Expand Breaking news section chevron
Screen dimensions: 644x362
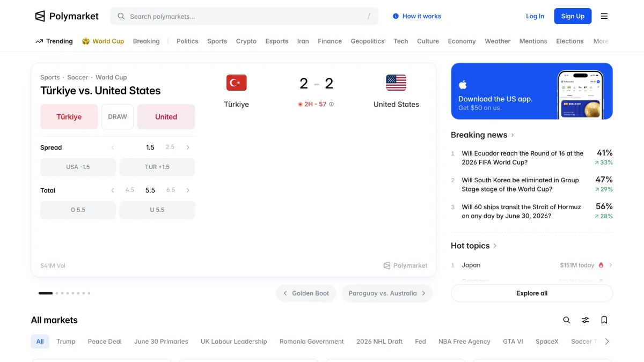coord(513,135)
